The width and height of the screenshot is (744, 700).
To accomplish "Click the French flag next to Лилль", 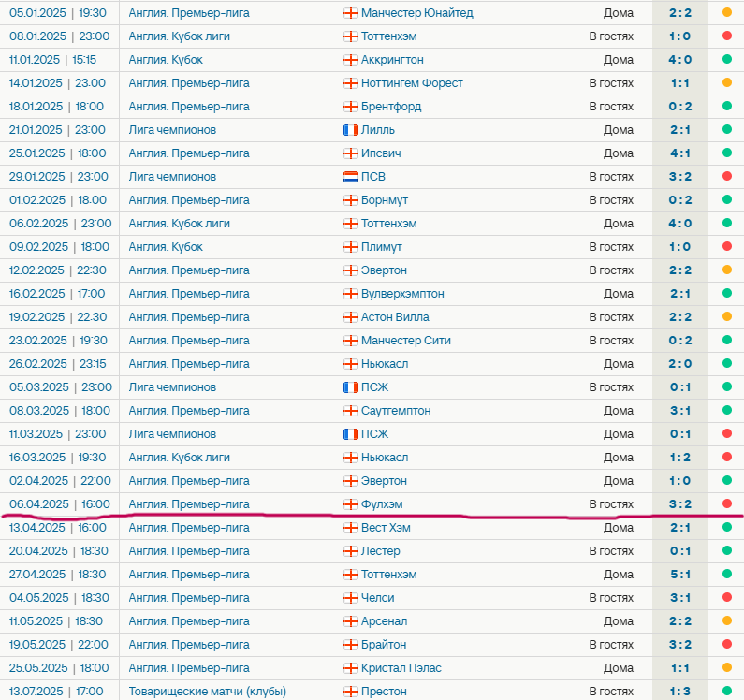I will pos(351,130).
